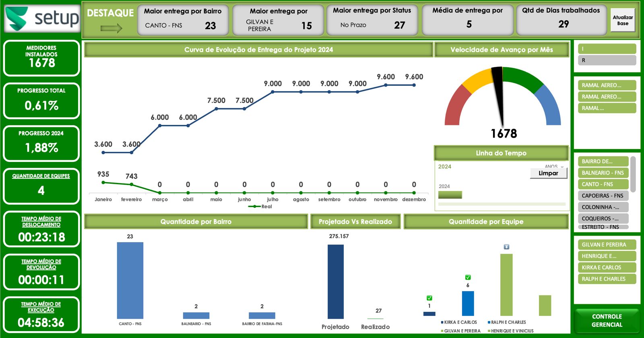Image resolution: width=644 pixels, height=338 pixels.
Task: Click the Setup logo
Action: pyautogui.click(x=42, y=19)
